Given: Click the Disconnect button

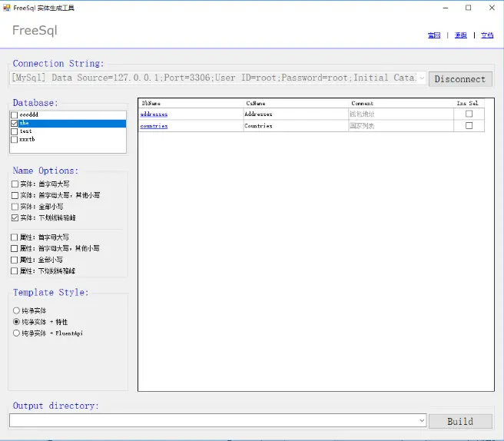Looking at the screenshot, I should 460,79.
